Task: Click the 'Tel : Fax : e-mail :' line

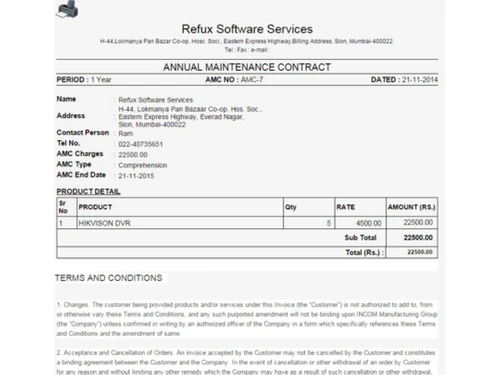Action: (x=247, y=50)
